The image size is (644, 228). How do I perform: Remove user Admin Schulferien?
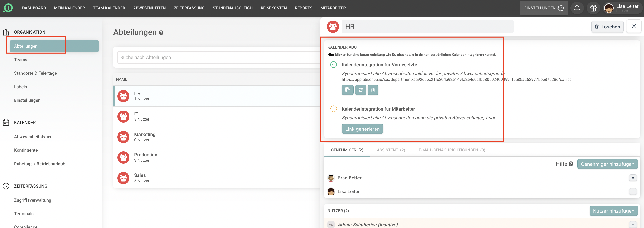(x=633, y=225)
